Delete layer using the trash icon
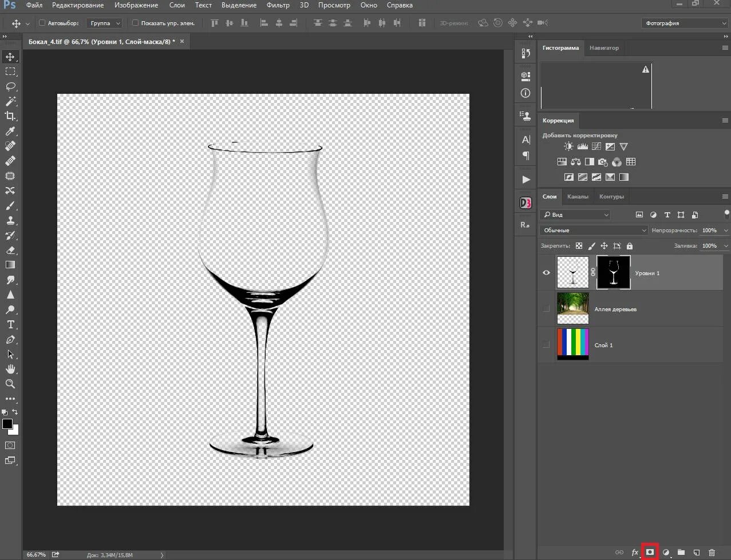Viewport: 731px width, 560px height. point(712,552)
